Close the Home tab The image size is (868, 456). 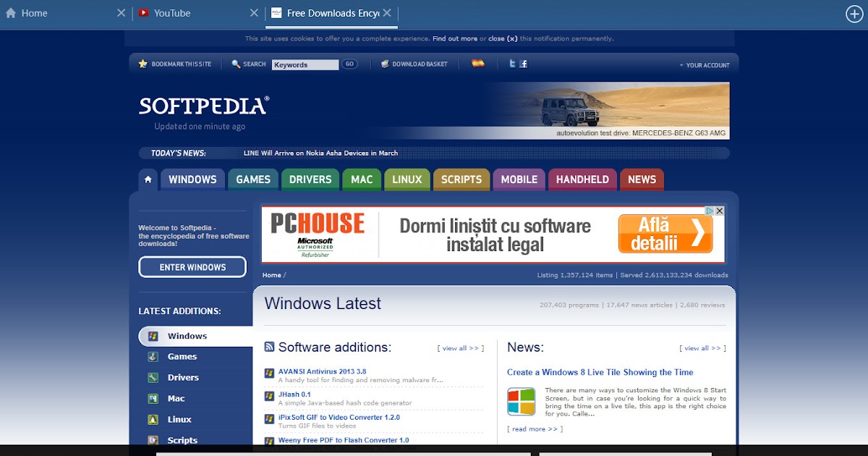(x=122, y=13)
